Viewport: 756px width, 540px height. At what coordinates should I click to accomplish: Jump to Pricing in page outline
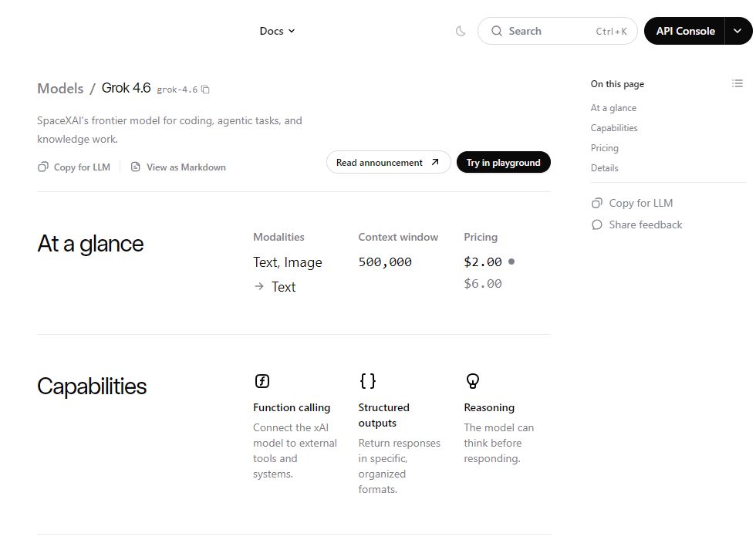(605, 148)
